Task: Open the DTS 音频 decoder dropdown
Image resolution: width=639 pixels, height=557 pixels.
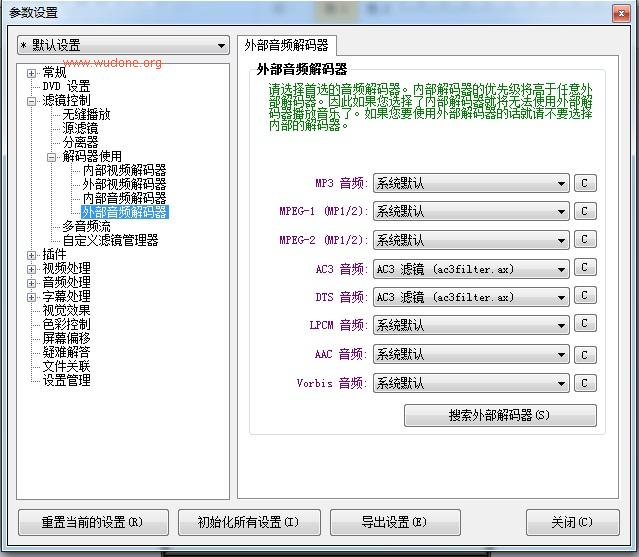Action: [x=471, y=297]
